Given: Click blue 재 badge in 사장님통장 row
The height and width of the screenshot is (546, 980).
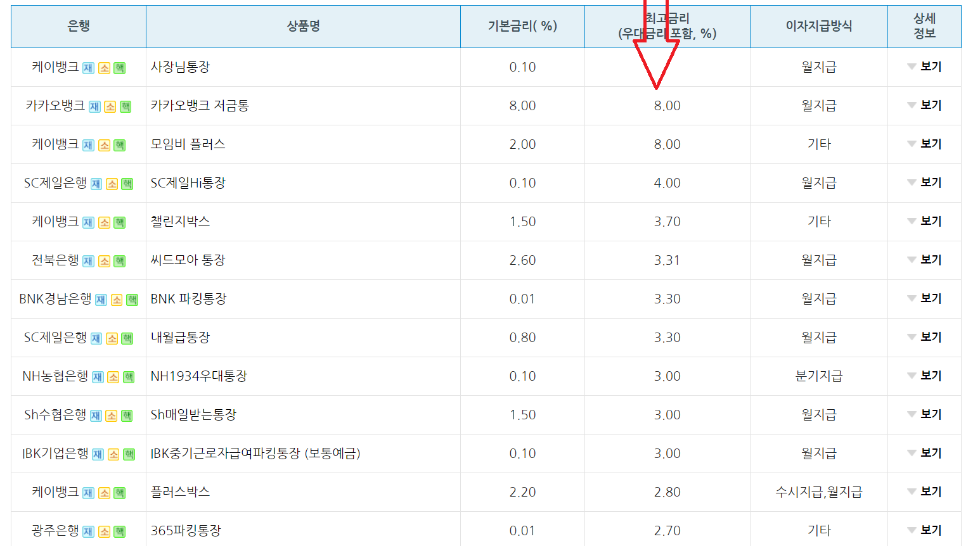Looking at the screenshot, I should [88, 68].
